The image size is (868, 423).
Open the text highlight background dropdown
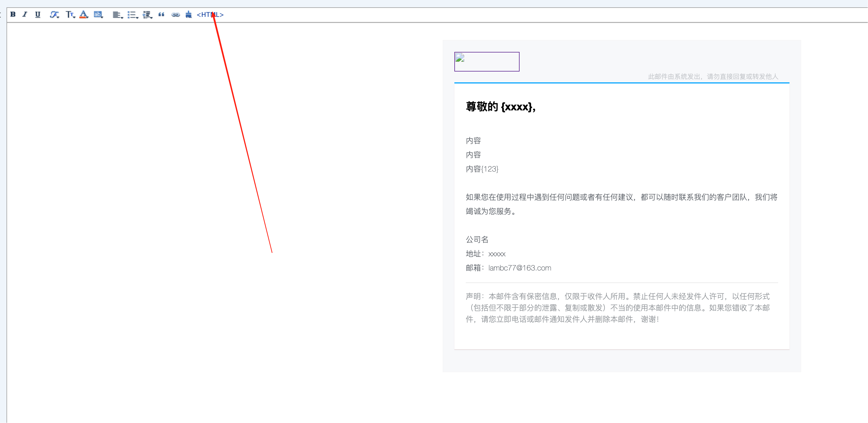point(98,14)
